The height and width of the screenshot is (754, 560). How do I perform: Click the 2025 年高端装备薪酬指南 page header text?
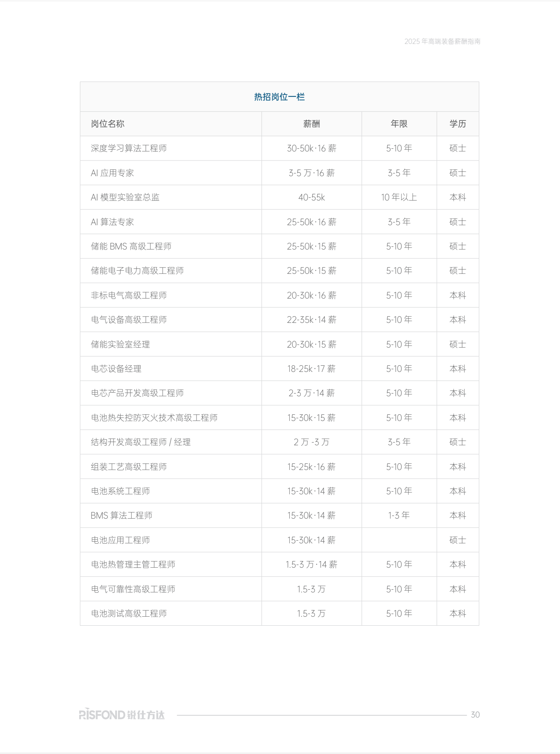click(442, 42)
